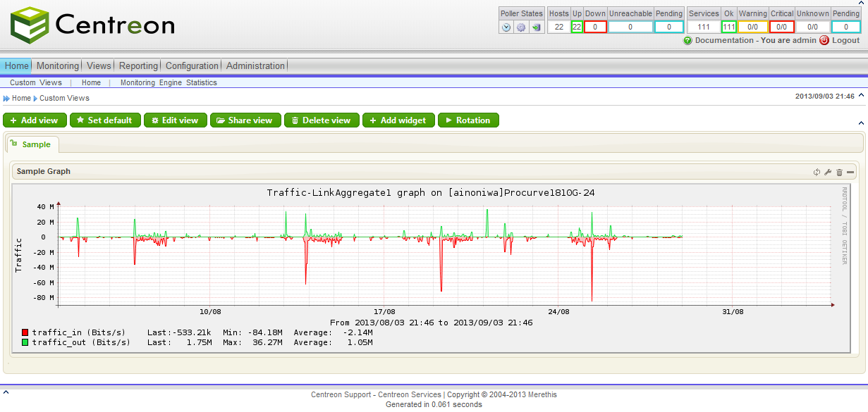Open widget preferences via the wrench icon

coord(828,171)
